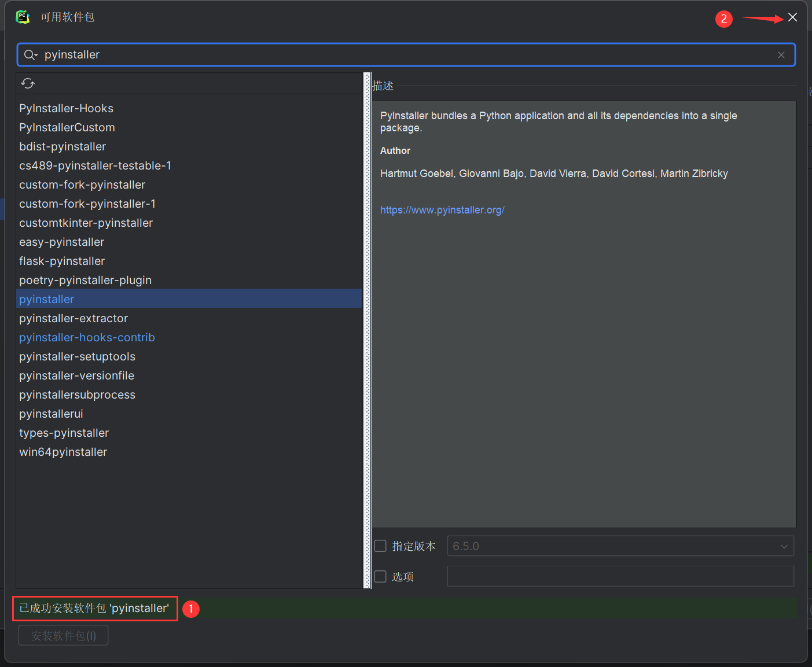
Task: Open the version 6.5.0 dropdown
Action: [620, 546]
